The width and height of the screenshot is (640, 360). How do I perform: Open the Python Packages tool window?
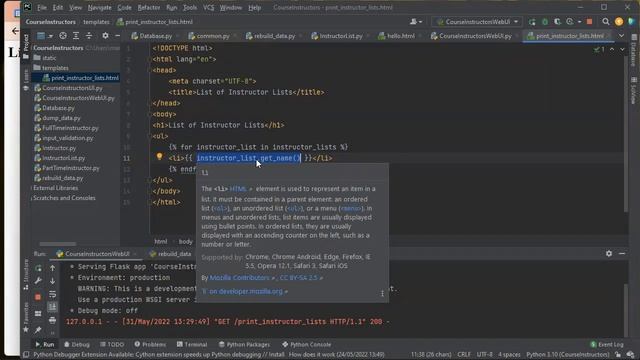[x=244, y=344]
